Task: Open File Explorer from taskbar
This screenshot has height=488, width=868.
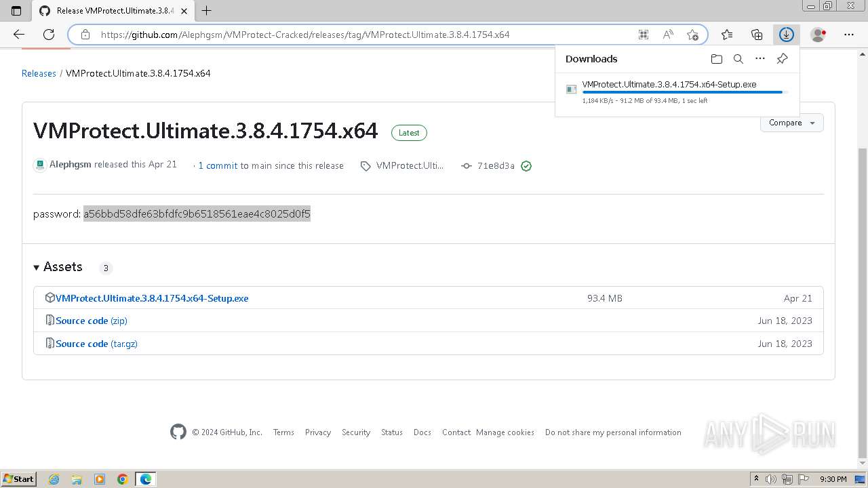Action: tap(77, 479)
